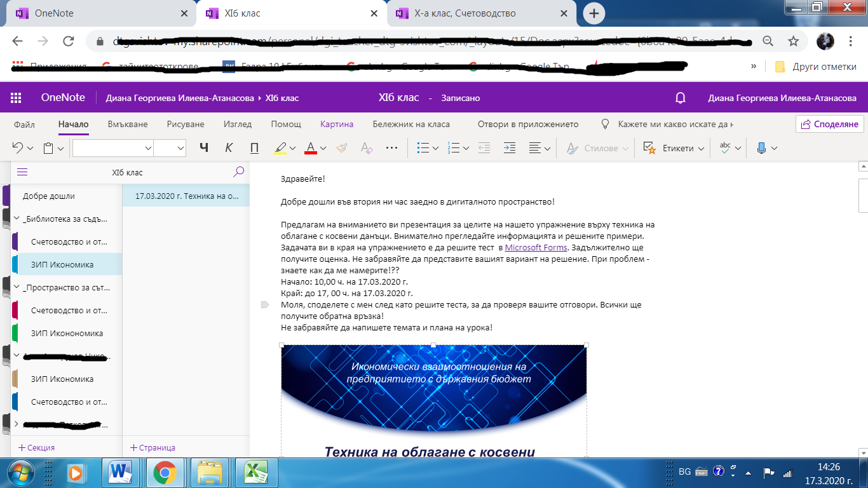The height and width of the screenshot is (488, 868).
Task: Open the highlight color dropdown arrow
Action: [x=293, y=149]
